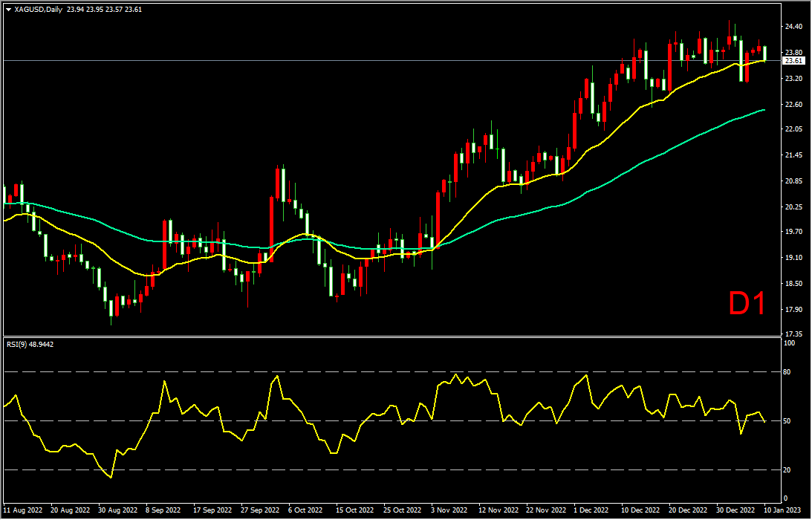Click the 80 level on RSI scale

[x=787, y=372]
